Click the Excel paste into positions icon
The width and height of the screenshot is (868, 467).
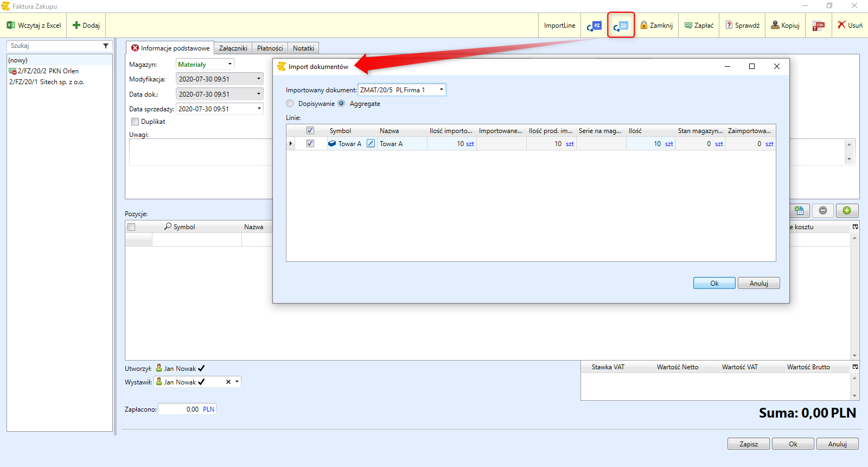799,211
